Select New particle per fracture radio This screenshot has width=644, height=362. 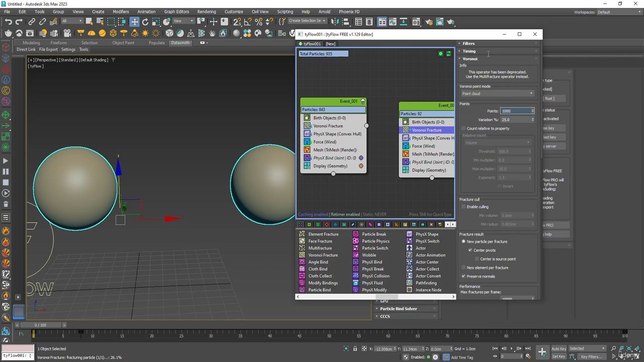tap(463, 241)
